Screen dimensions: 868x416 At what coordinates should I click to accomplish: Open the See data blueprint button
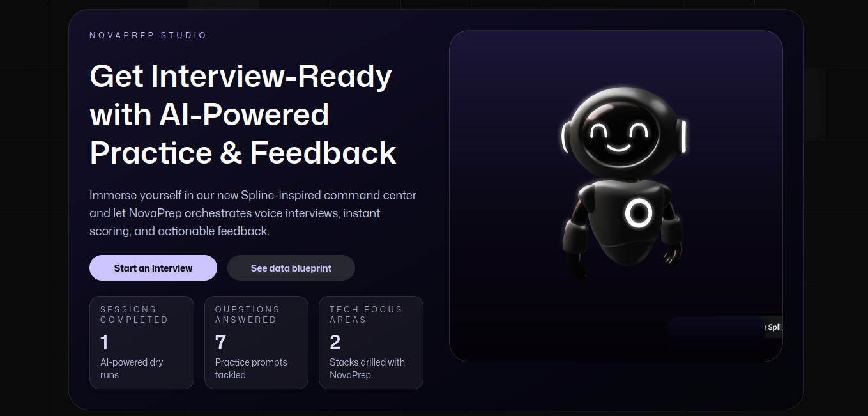[x=291, y=268]
